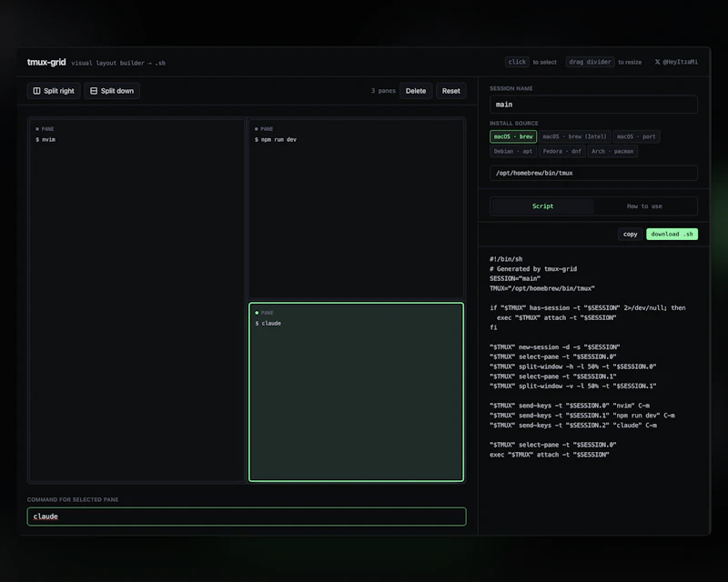Click the '3 panes' count text

tap(383, 91)
